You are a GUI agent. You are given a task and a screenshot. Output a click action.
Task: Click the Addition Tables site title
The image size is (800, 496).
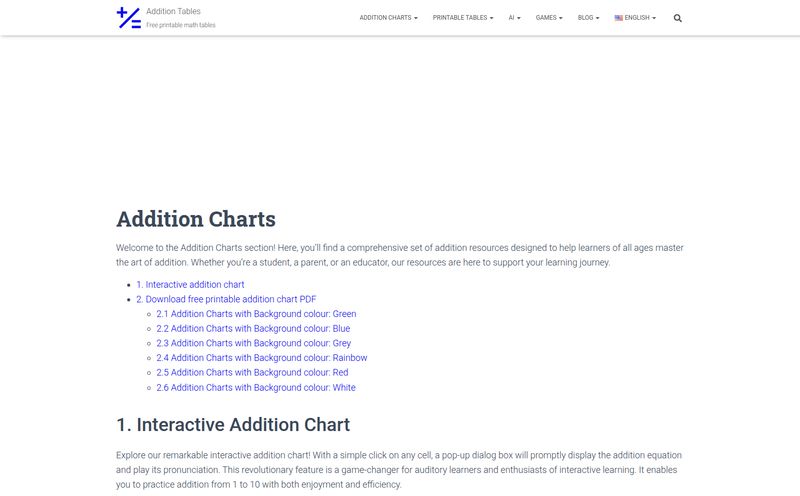[x=173, y=11]
